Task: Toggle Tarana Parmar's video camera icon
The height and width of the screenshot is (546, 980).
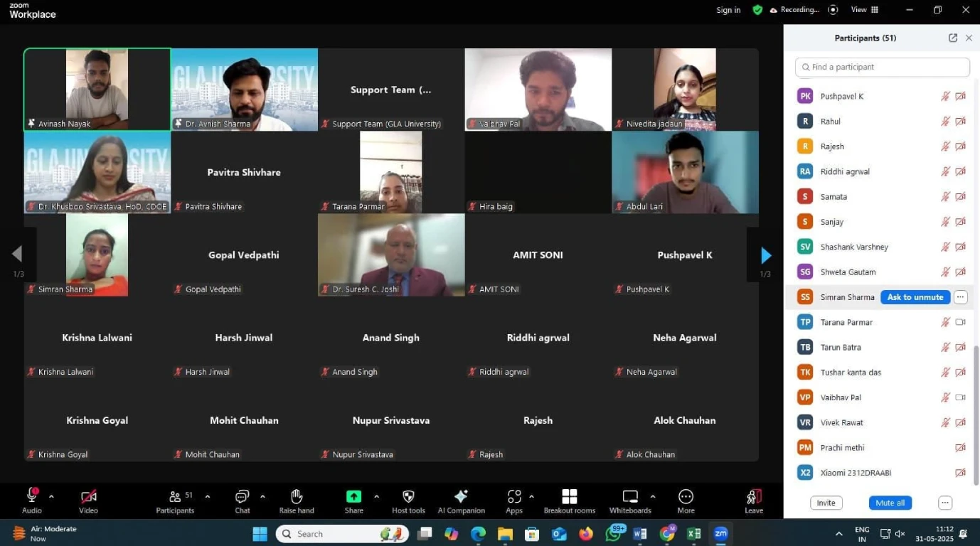Action: pos(960,322)
